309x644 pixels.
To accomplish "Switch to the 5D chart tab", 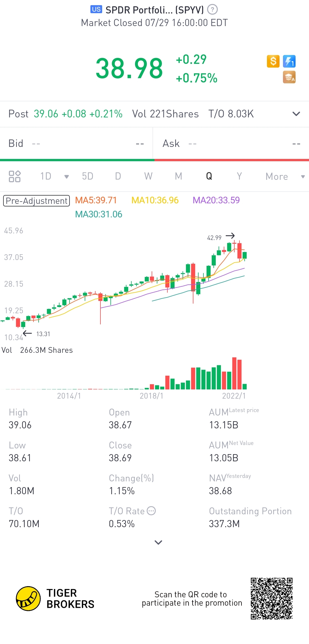I will [88, 176].
